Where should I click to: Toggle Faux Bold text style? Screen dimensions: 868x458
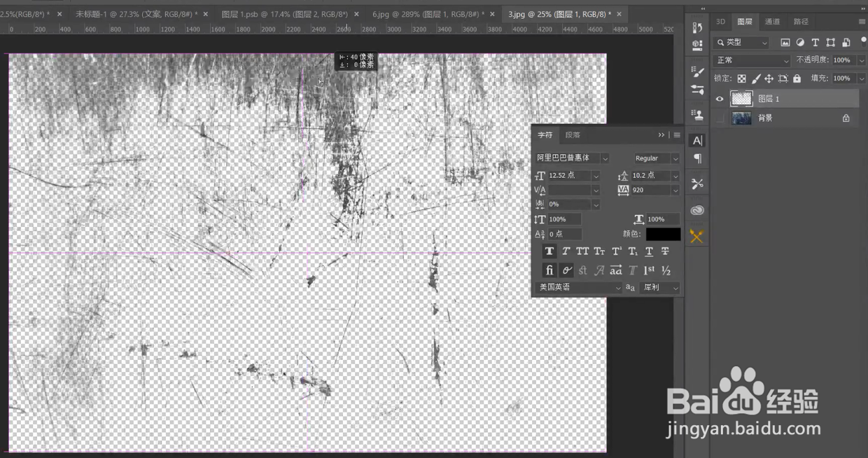[x=549, y=251]
